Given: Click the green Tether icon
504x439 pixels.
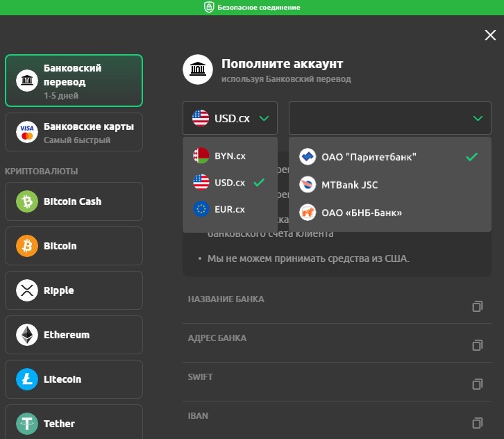Looking at the screenshot, I should [27, 423].
